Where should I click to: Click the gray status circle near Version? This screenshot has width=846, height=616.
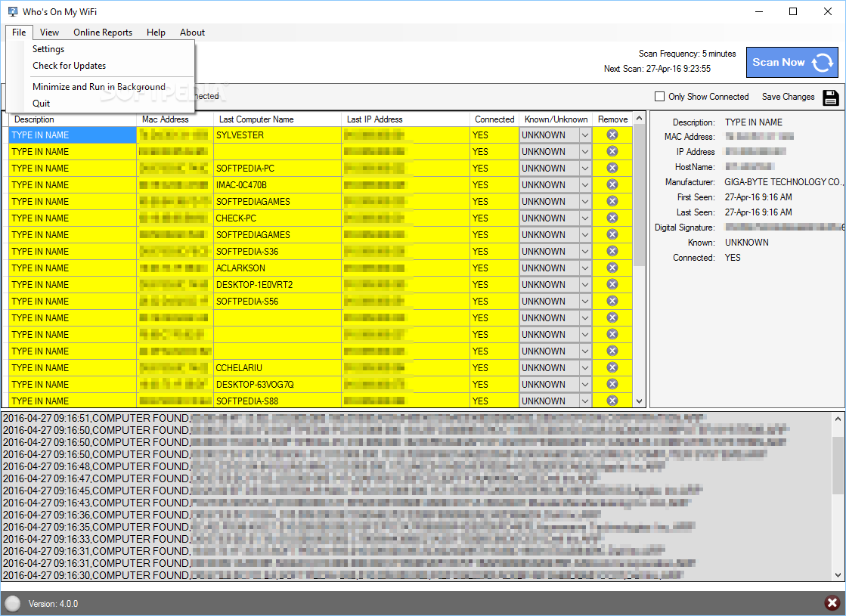[x=12, y=604]
